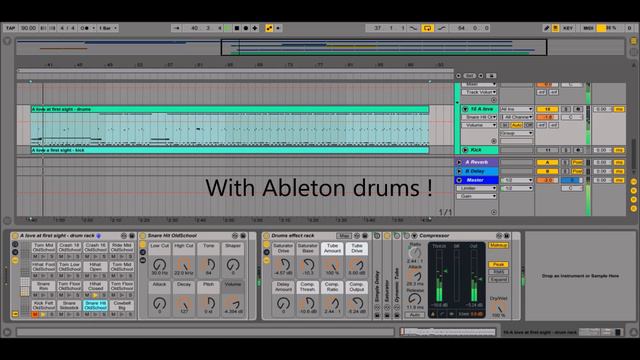Click the Saturator Drive macro knob
Viewport: 640px width, 360px height.
283,264
